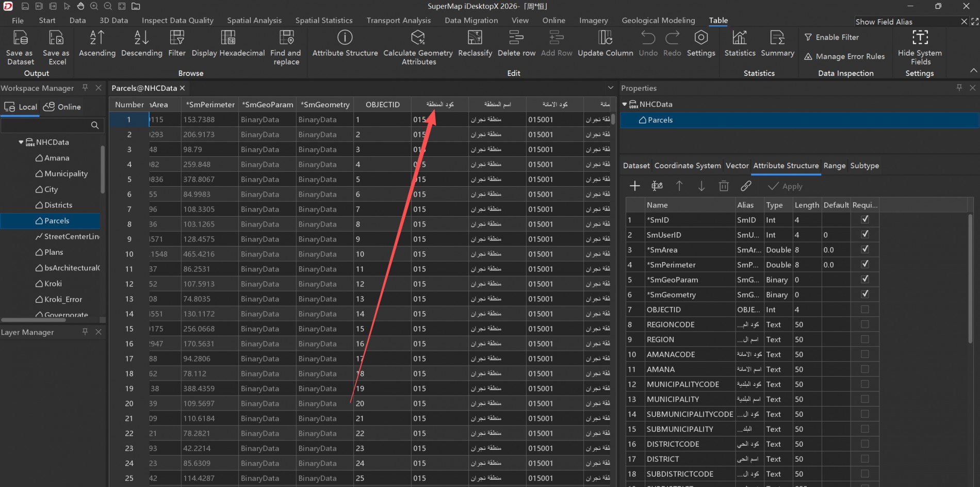This screenshot has width=980, height=487.
Task: Switch to the Coordinate System tab
Action: 688,166
